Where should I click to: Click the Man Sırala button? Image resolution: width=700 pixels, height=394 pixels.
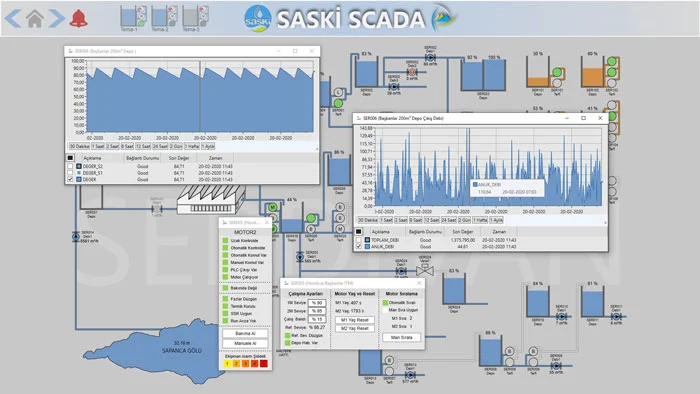[401, 337]
